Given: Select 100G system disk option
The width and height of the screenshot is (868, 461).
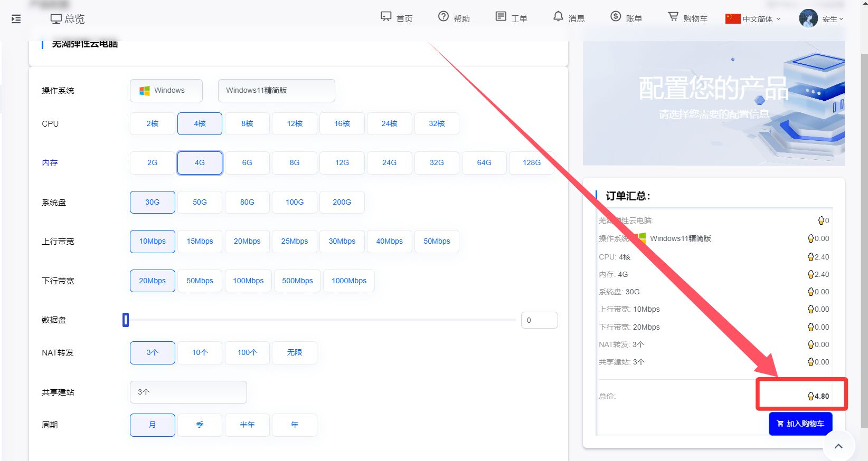Looking at the screenshot, I should (x=295, y=202).
